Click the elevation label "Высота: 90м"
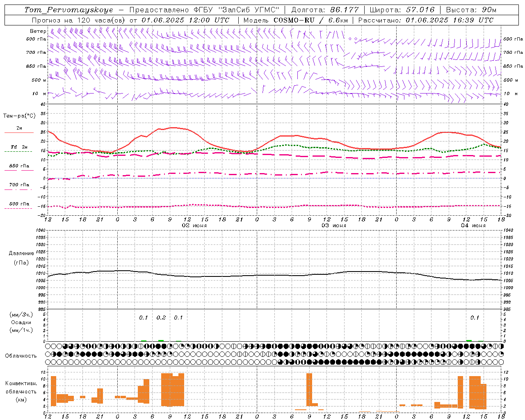525x420 pixels. pos(471,10)
